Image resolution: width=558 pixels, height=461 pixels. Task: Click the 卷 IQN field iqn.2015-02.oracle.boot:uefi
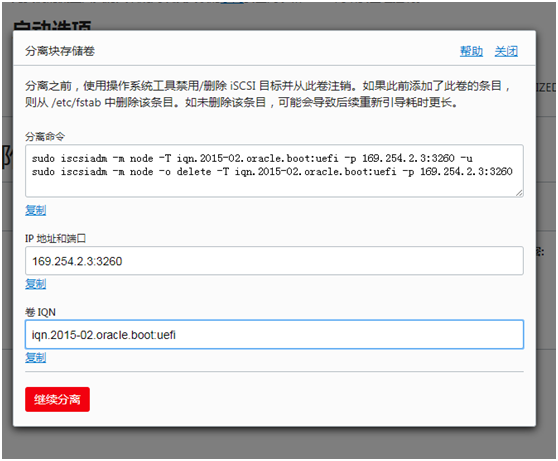point(274,335)
